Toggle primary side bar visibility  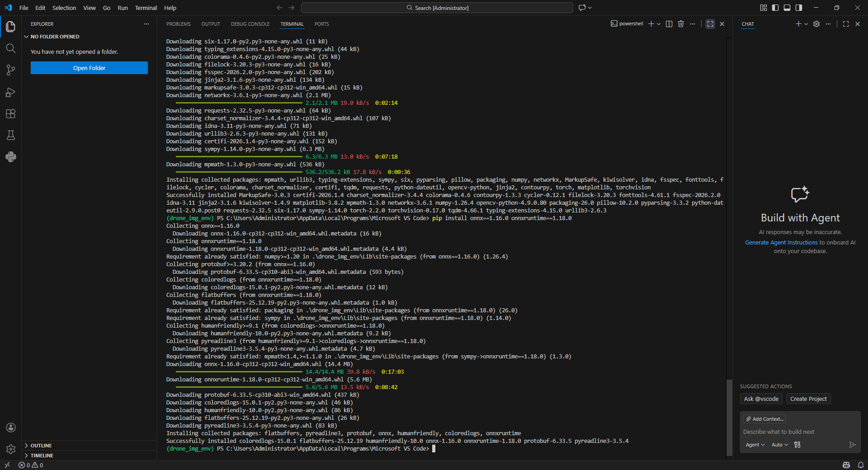point(775,8)
